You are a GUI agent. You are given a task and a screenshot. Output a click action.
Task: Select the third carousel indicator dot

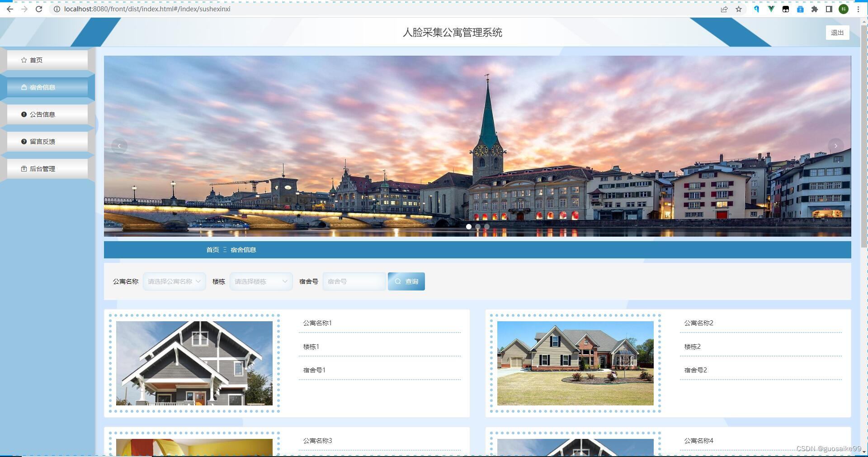click(487, 227)
